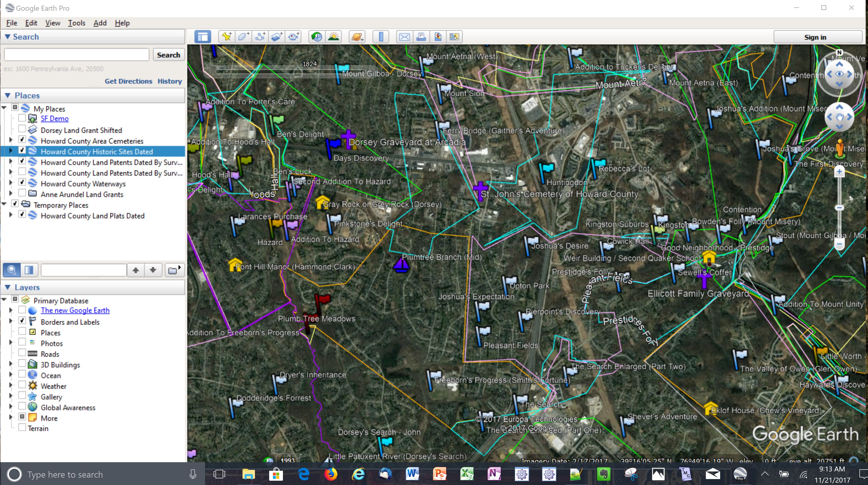The width and height of the screenshot is (868, 485).
Task: Click the North compass indicator
Action: [839, 53]
